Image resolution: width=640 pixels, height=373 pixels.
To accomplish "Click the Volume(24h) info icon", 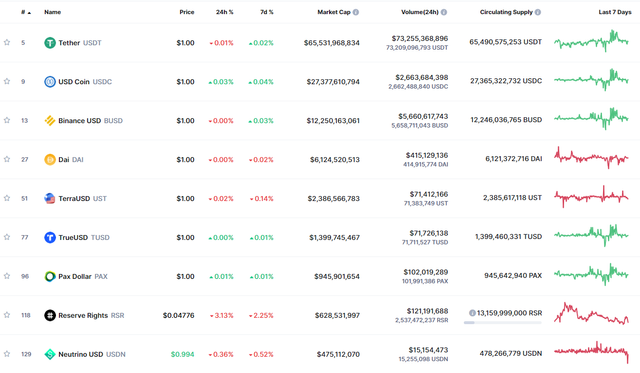I will click(x=444, y=12).
